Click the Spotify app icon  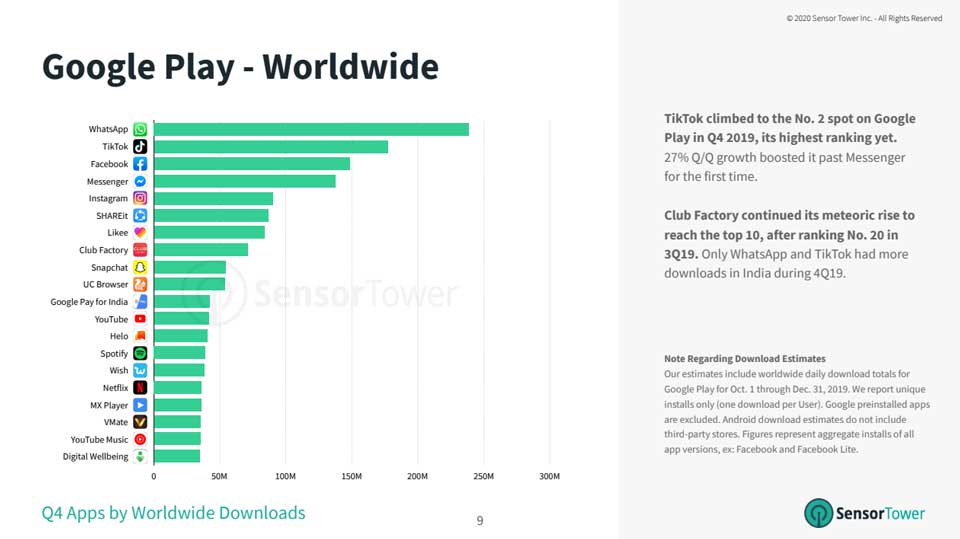(x=140, y=353)
